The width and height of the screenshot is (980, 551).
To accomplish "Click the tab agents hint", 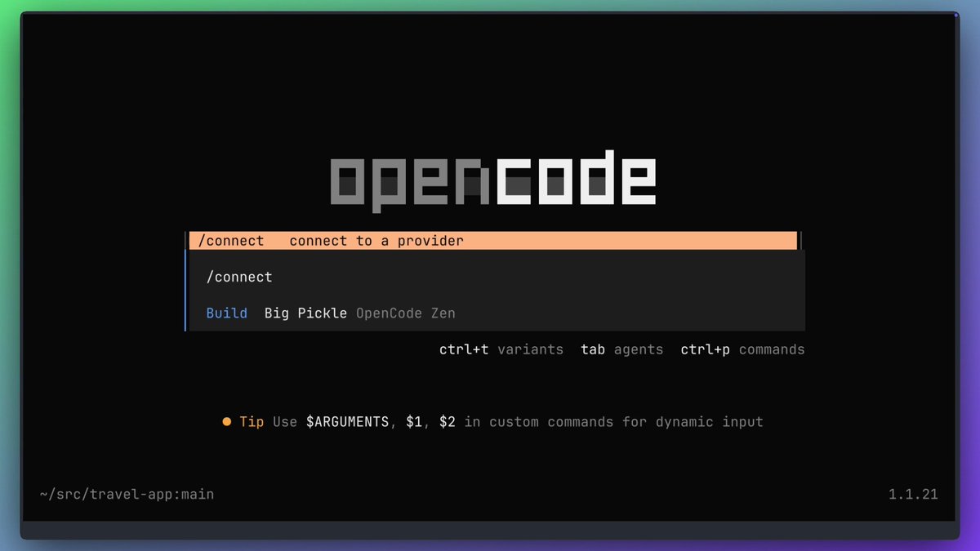I will (x=622, y=349).
